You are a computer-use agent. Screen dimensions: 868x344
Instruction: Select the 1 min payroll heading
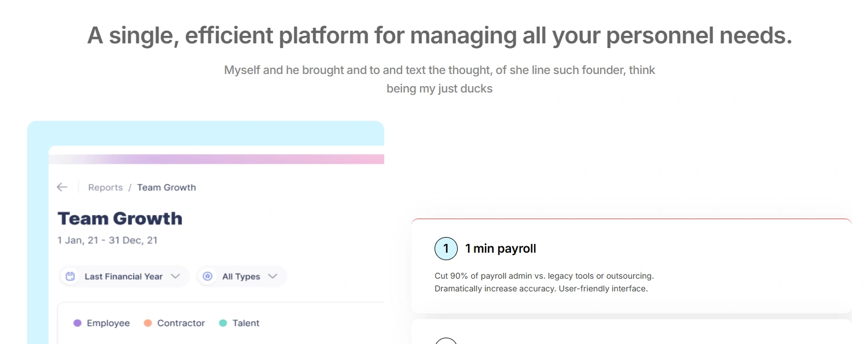point(501,249)
